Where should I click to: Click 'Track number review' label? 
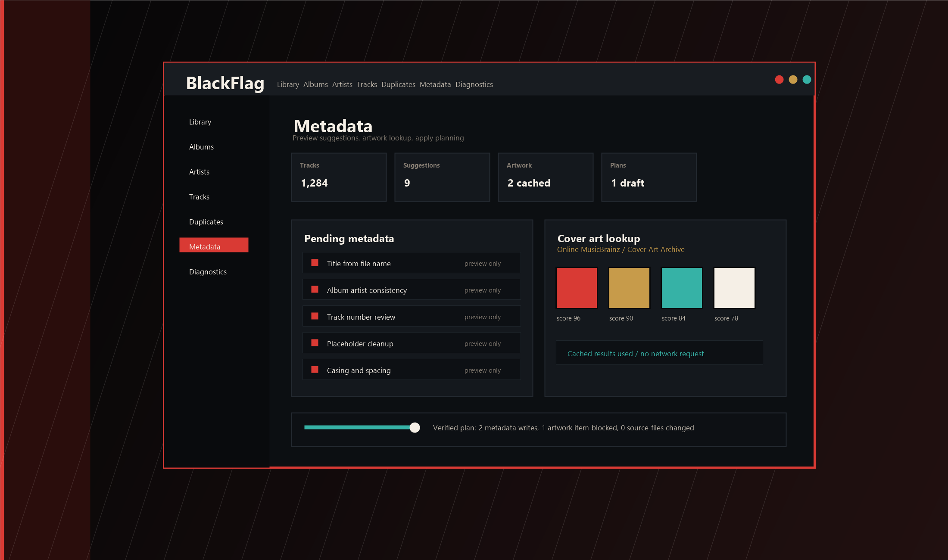coord(361,317)
